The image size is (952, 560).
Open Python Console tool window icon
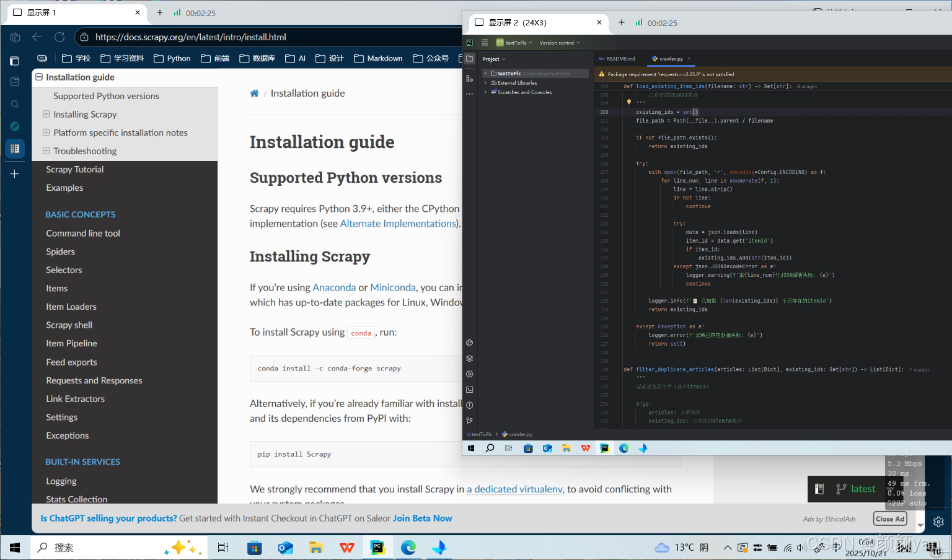469,343
